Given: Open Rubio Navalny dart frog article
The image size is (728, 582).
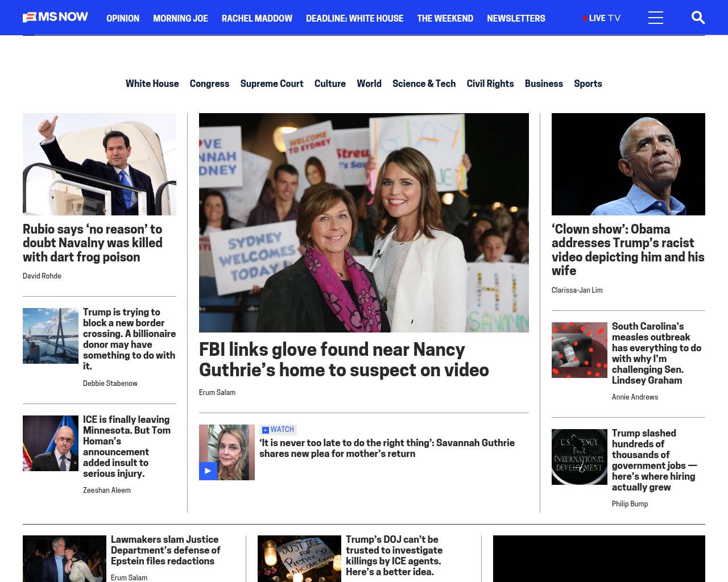Looking at the screenshot, I should [93, 243].
